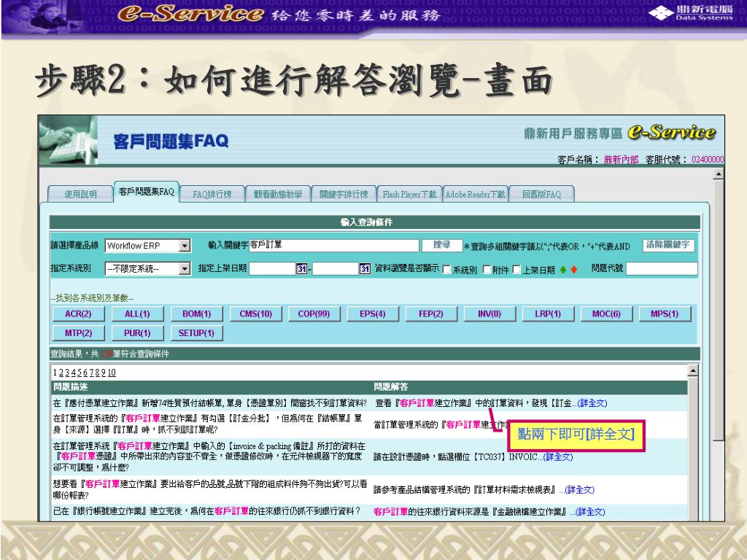
Task: Open the end-date calendar picker icon
Action: [365, 268]
